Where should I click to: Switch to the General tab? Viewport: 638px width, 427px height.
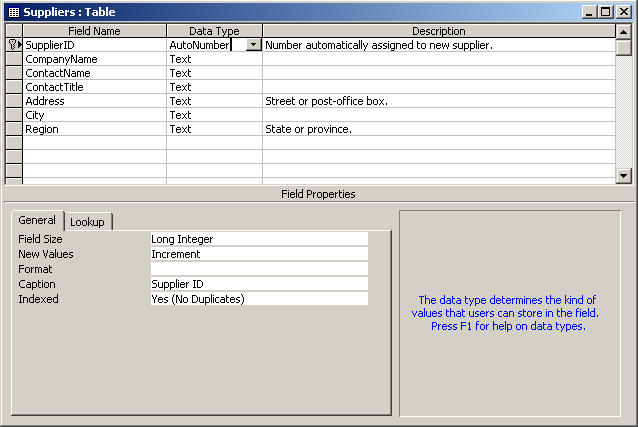coord(37,220)
